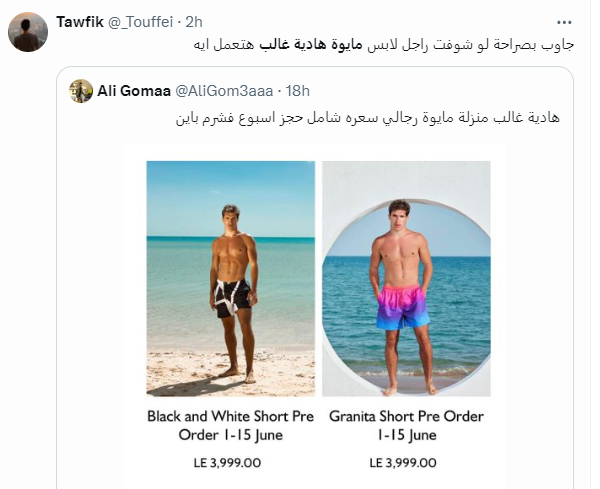The height and width of the screenshot is (489, 600).
Task: Open the circular-framed right product photo
Action: pyautogui.click(x=406, y=278)
